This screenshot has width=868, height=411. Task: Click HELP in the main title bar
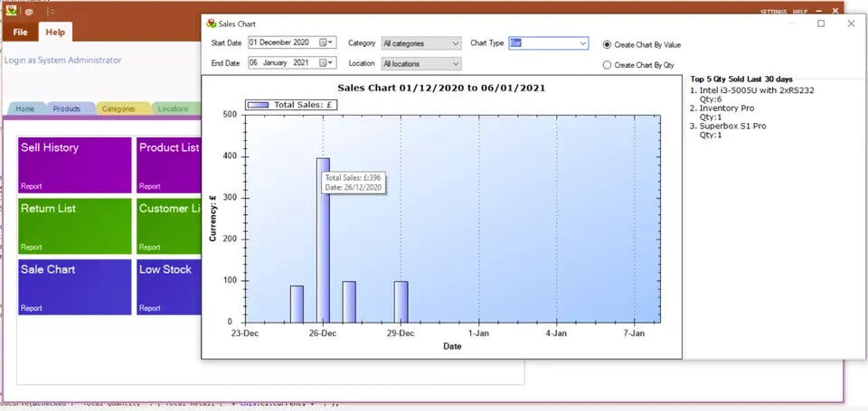click(800, 12)
